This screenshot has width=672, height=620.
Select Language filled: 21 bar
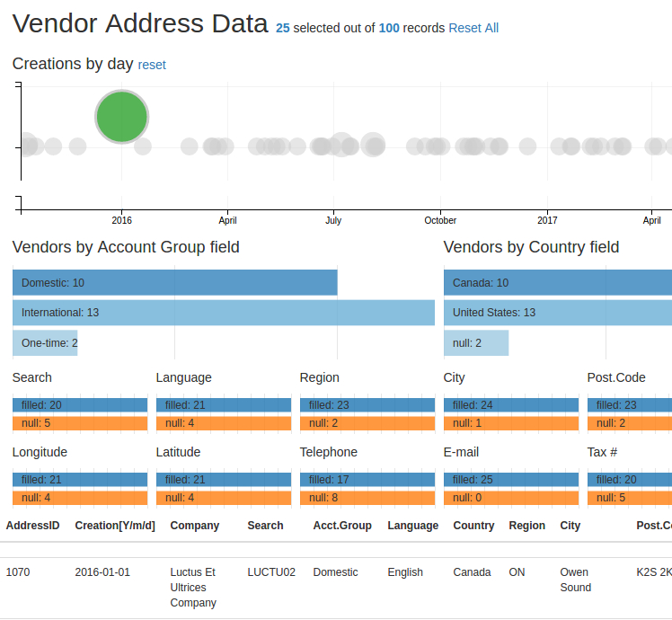(223, 405)
